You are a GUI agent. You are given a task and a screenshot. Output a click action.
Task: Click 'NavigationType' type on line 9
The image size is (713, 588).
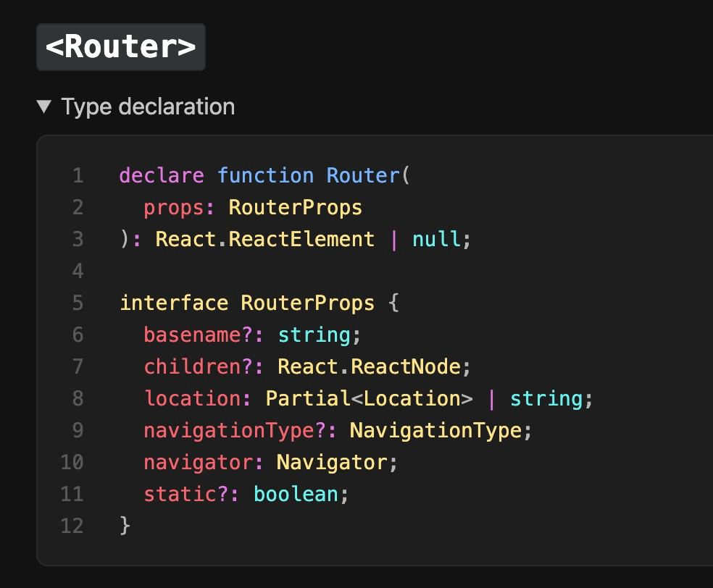tap(435, 430)
